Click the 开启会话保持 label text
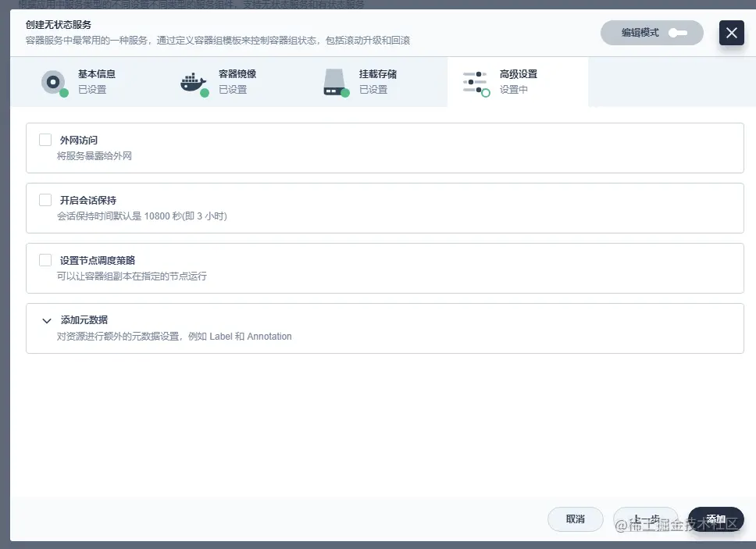756x549 pixels. (88, 201)
